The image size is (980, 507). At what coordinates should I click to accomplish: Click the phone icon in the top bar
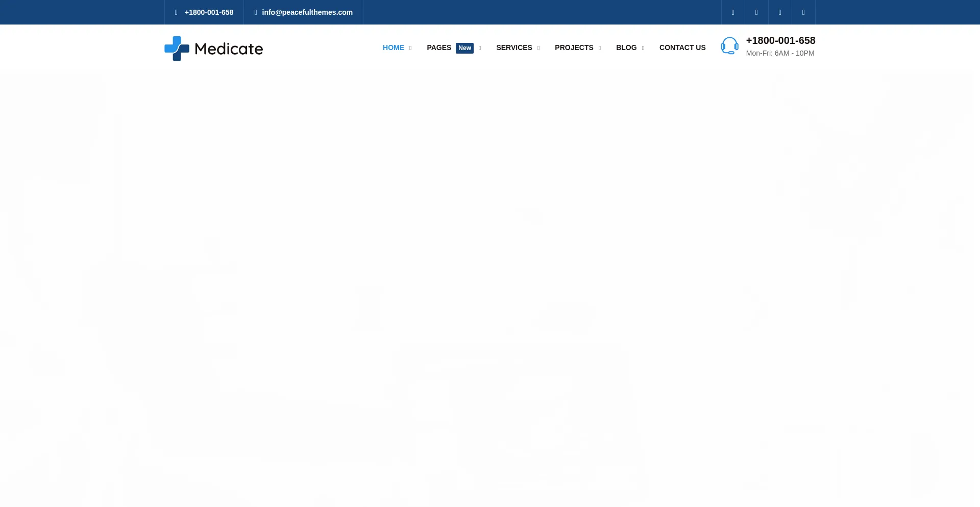176,12
